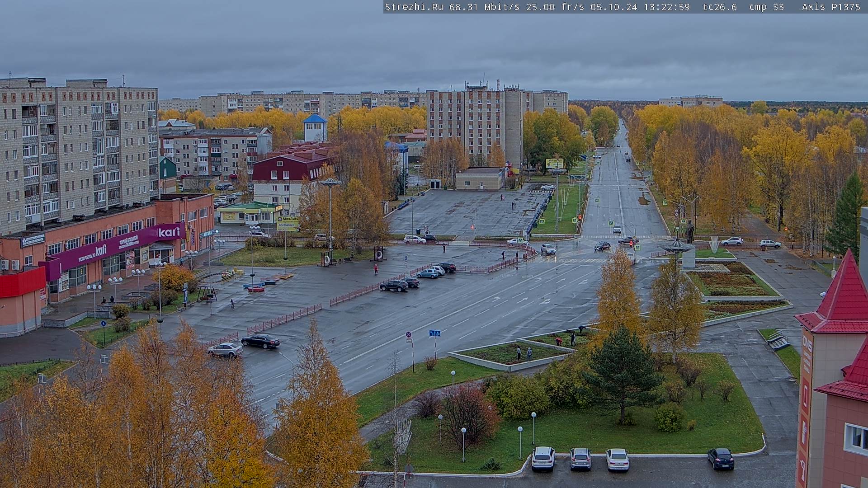Select the tc26.6 overlay value

[720, 7]
